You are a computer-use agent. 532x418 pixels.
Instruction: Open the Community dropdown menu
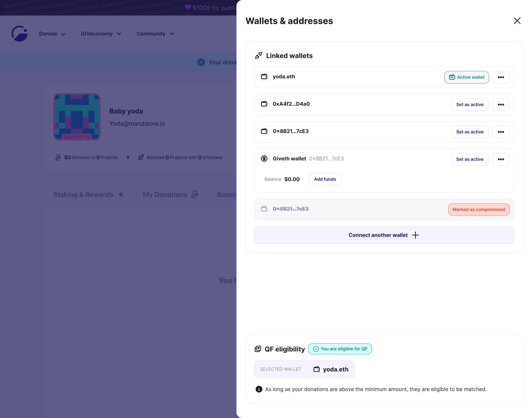(x=155, y=34)
